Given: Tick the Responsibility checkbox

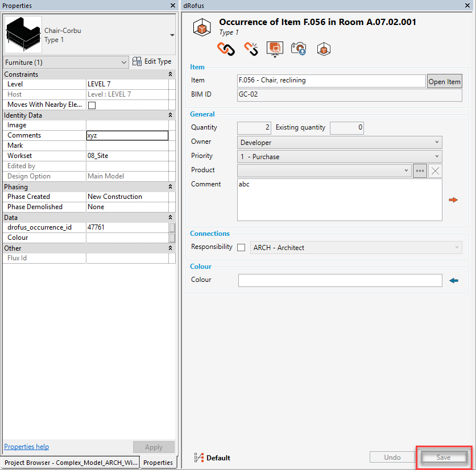Looking at the screenshot, I should pyautogui.click(x=241, y=248).
